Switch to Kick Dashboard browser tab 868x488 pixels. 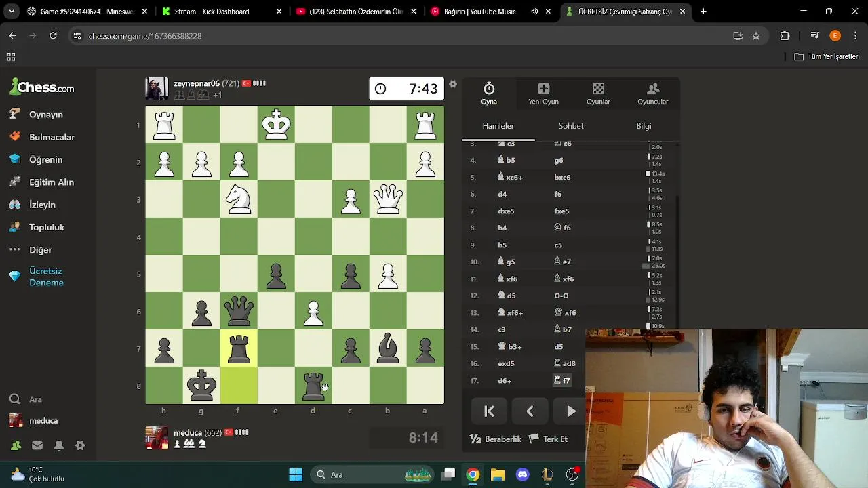click(220, 12)
